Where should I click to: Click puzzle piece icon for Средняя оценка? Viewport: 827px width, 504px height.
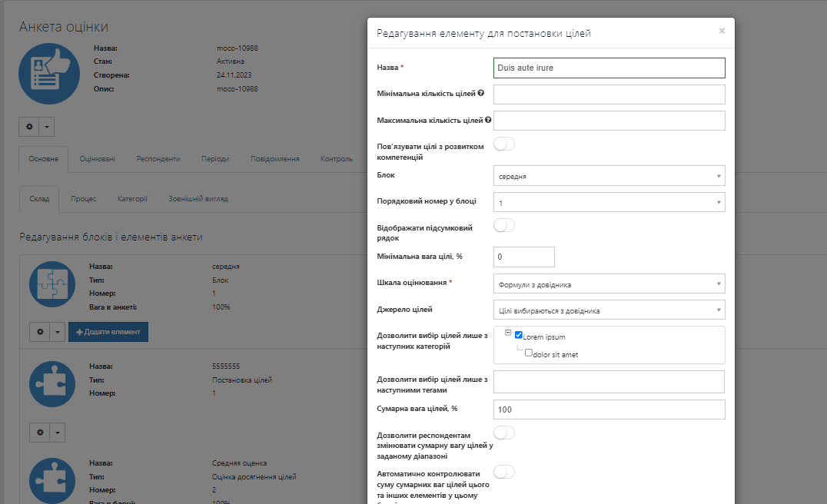[52, 480]
